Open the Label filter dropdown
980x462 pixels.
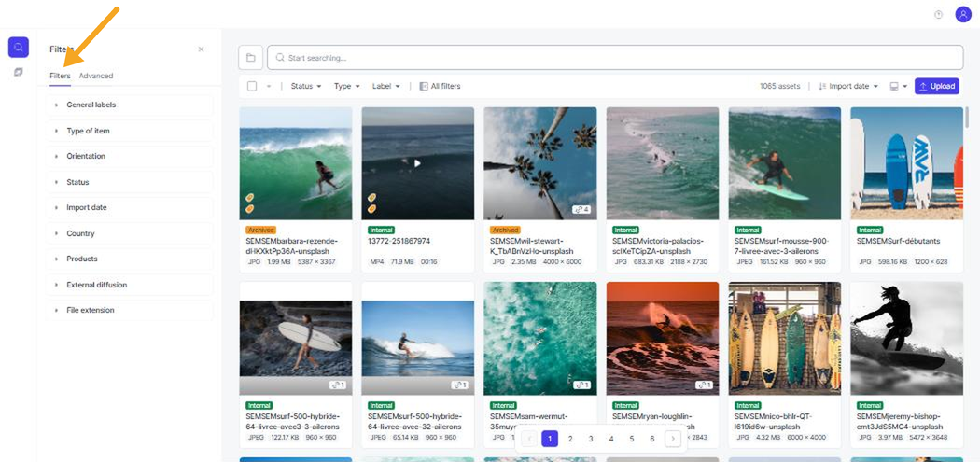pos(385,86)
